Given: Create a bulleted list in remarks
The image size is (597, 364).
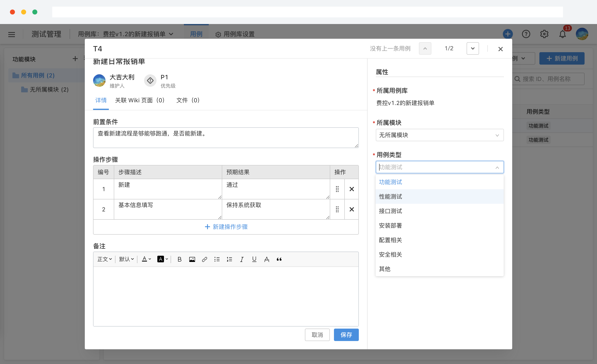Looking at the screenshot, I should pyautogui.click(x=217, y=259).
